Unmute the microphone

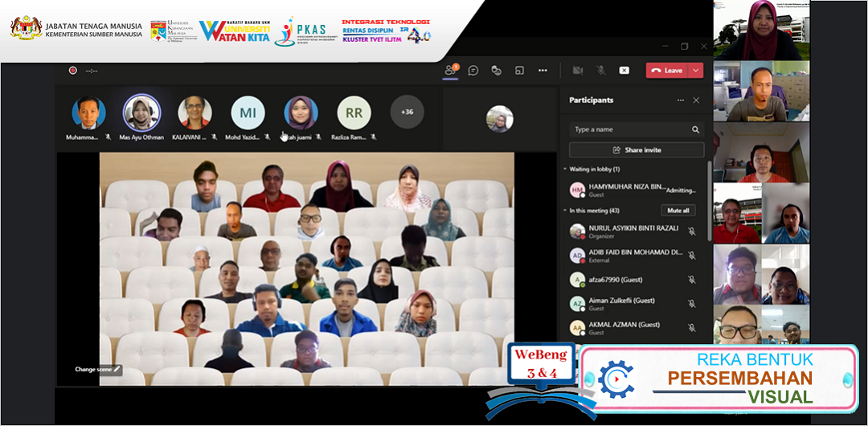[x=600, y=71]
